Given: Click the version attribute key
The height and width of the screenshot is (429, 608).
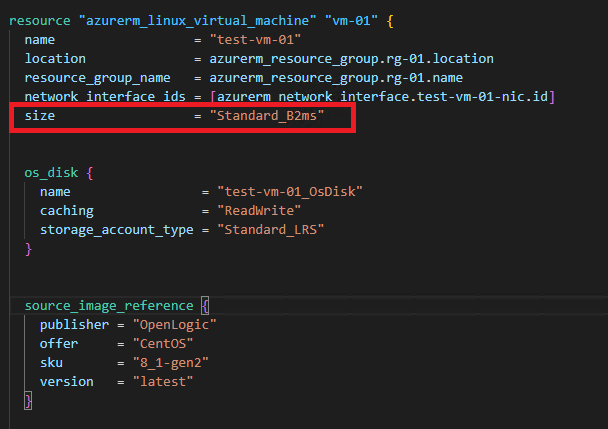Looking at the screenshot, I should click(x=67, y=382).
